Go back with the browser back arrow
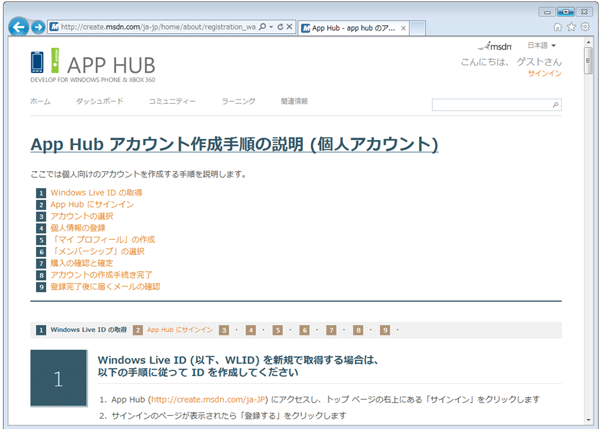The width and height of the screenshot is (600, 430). point(18,27)
